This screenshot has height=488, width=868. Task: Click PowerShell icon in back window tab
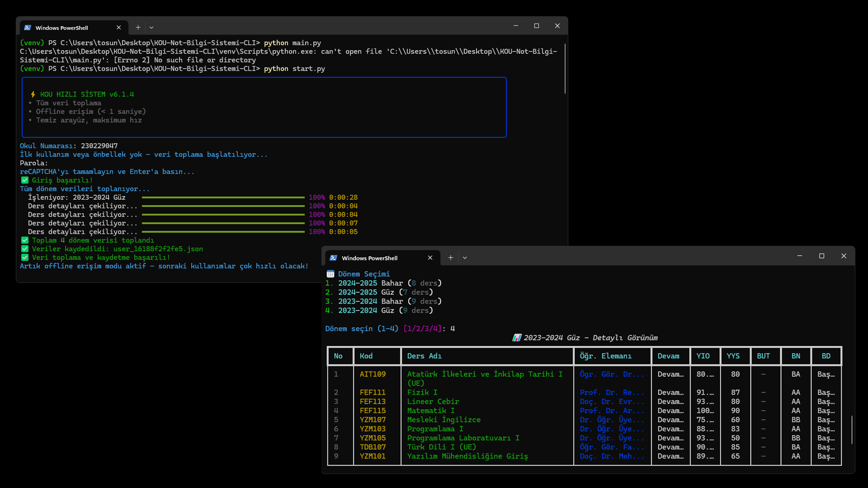(x=28, y=28)
